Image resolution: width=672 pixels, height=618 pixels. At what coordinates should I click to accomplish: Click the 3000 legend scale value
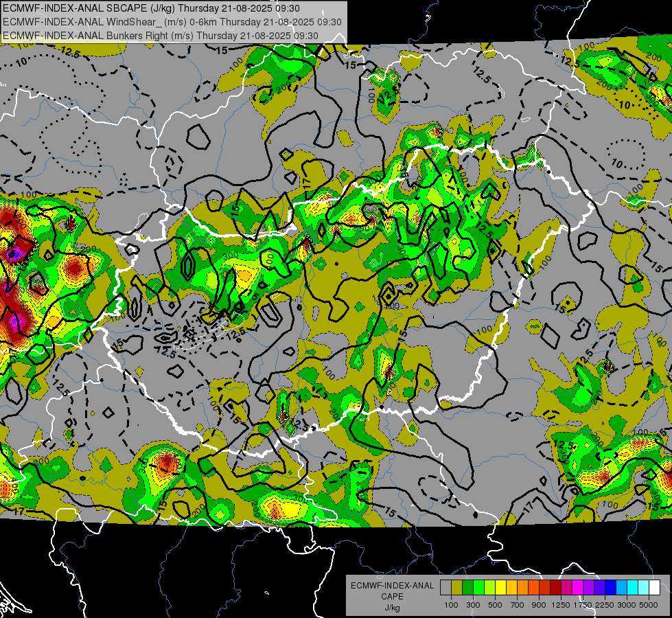(627, 605)
